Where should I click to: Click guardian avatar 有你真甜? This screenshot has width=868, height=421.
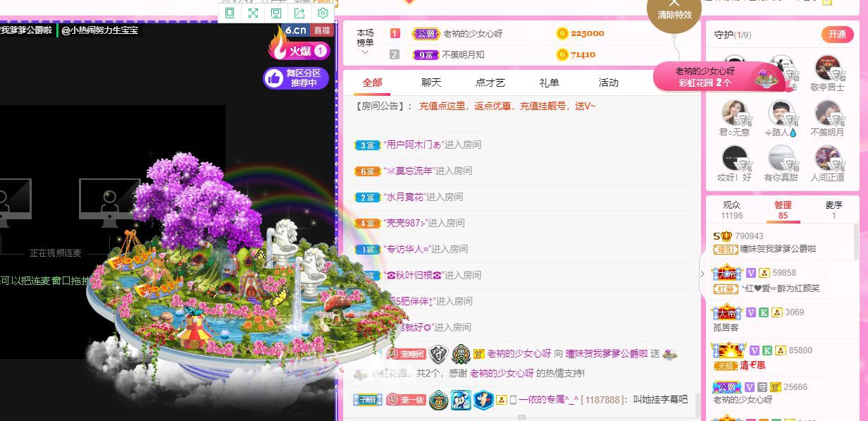[x=781, y=158]
